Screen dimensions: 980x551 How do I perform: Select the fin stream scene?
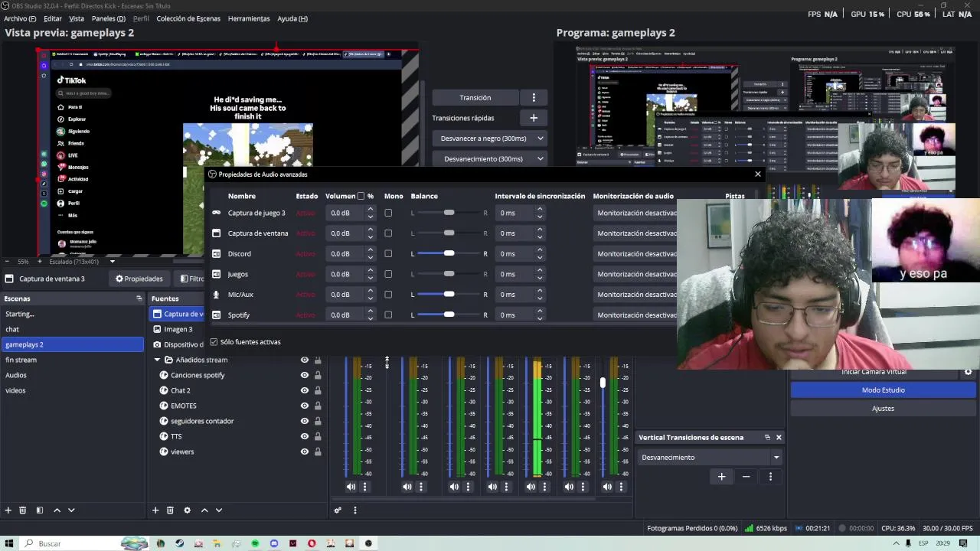pos(73,360)
